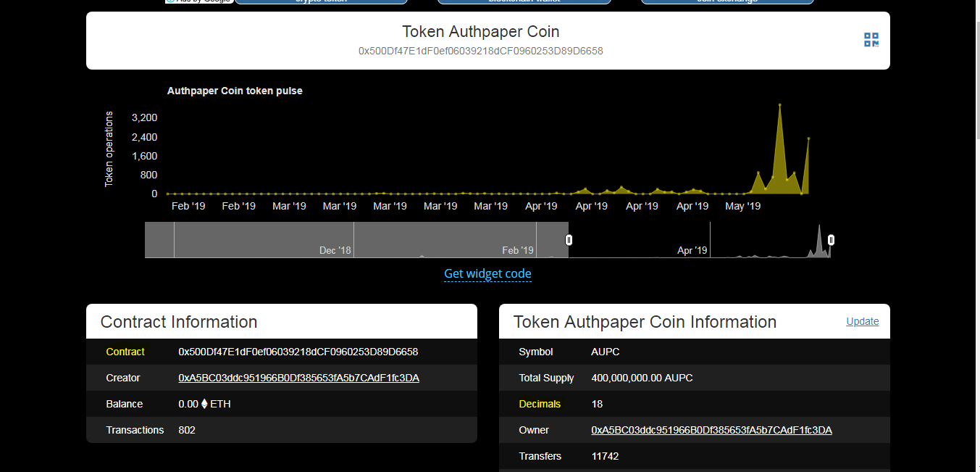Click the right handle of chart range selector
Image resolution: width=980 pixels, height=472 pixels.
coord(831,240)
